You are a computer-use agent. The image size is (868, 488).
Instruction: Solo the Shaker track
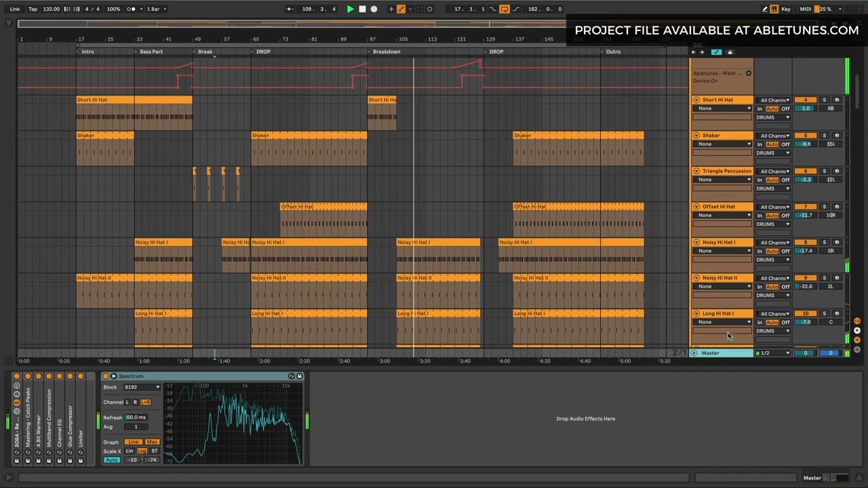coord(825,136)
